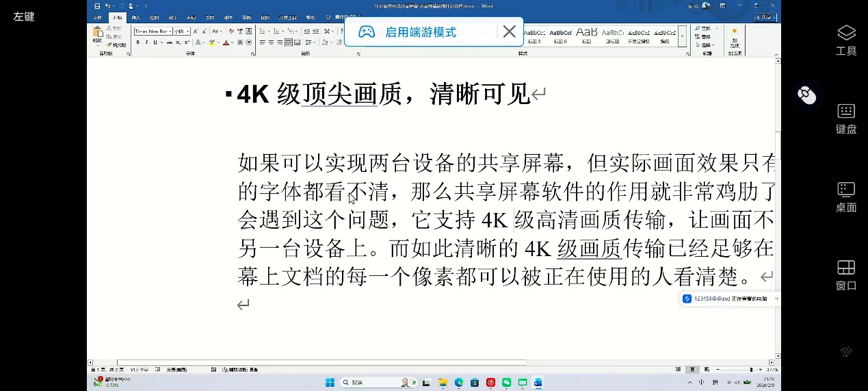The image size is (868, 391).
Task: Select the Format Painter tool
Action: pos(116,45)
